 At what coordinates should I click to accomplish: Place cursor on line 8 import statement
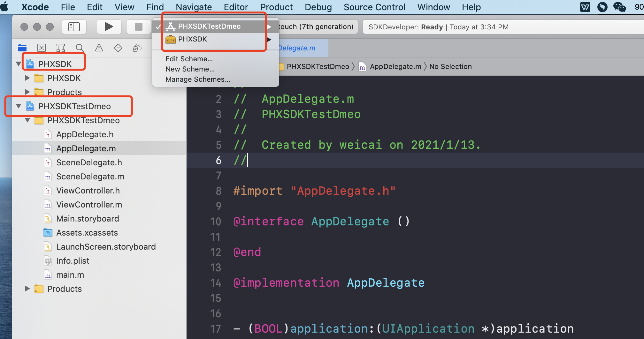314,191
